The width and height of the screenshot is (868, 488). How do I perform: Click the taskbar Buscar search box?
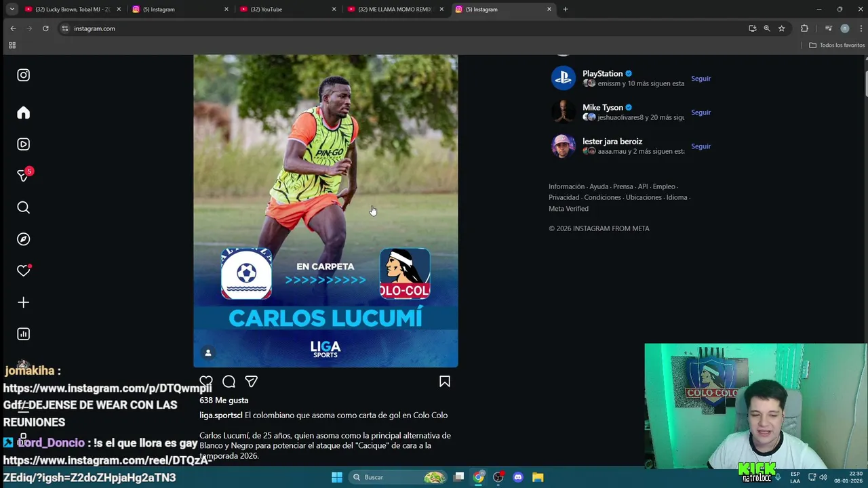(x=398, y=477)
